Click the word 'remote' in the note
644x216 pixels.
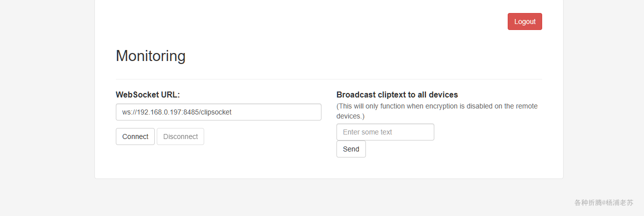527,106
